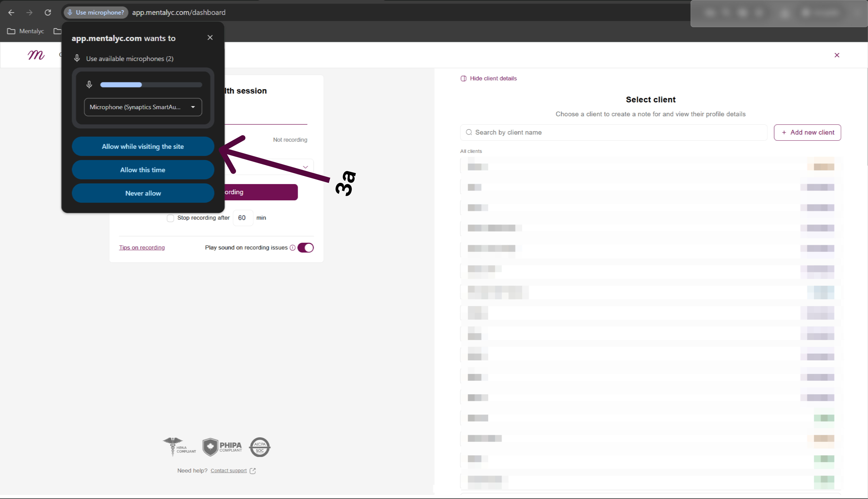This screenshot has width=868, height=499.
Task: Reload the page with refresh icon
Action: (x=48, y=13)
